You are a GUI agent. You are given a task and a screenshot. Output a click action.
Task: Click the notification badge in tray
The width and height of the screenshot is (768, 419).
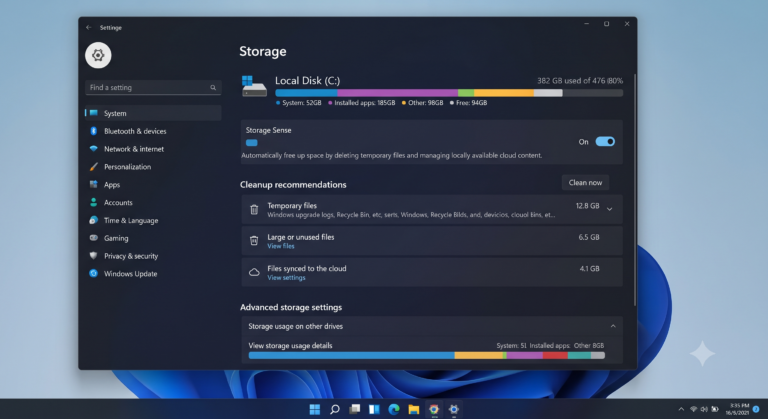(756, 409)
